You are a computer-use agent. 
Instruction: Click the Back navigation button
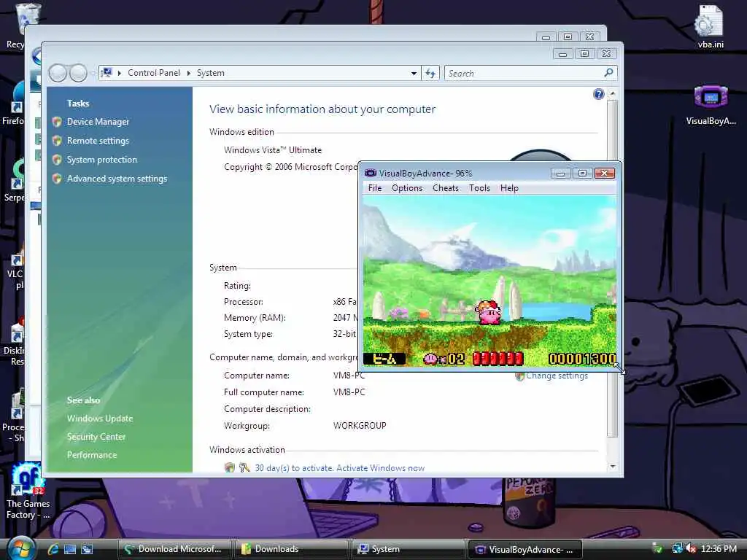coord(58,74)
